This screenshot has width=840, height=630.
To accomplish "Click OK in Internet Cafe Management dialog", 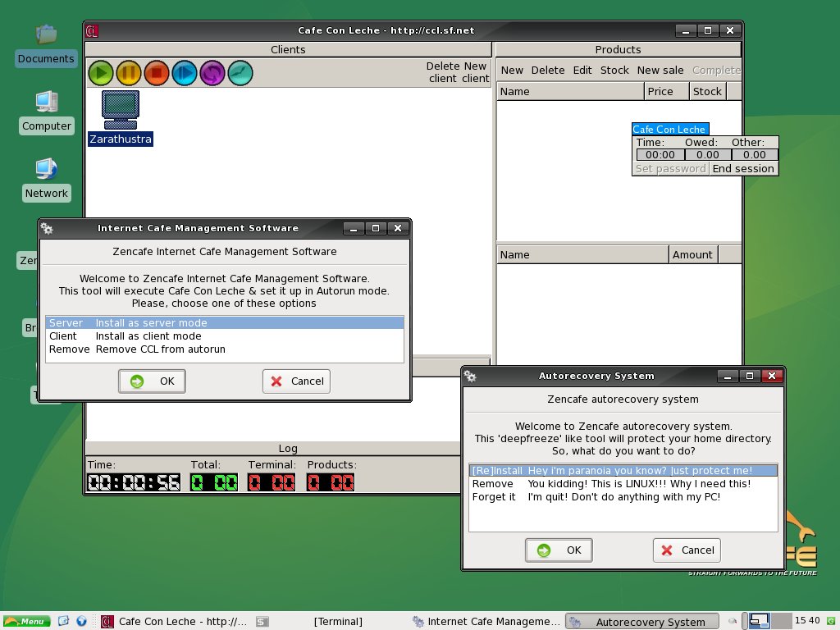I will point(152,381).
